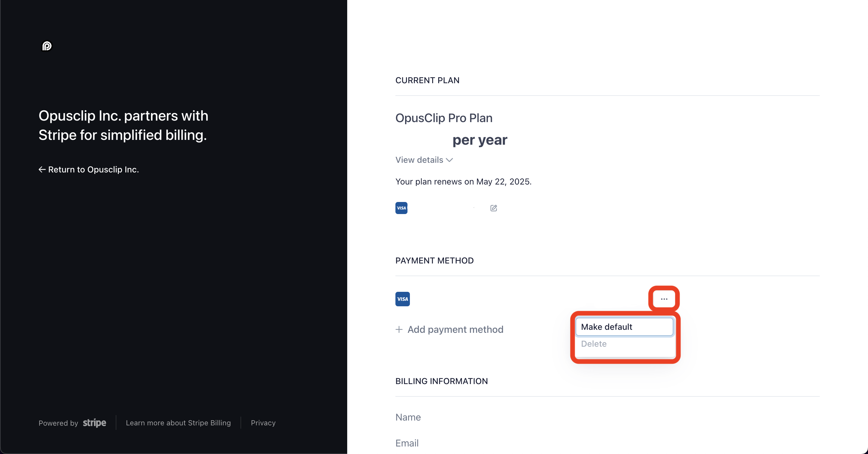
Task: Open the Privacy link
Action: click(x=263, y=423)
